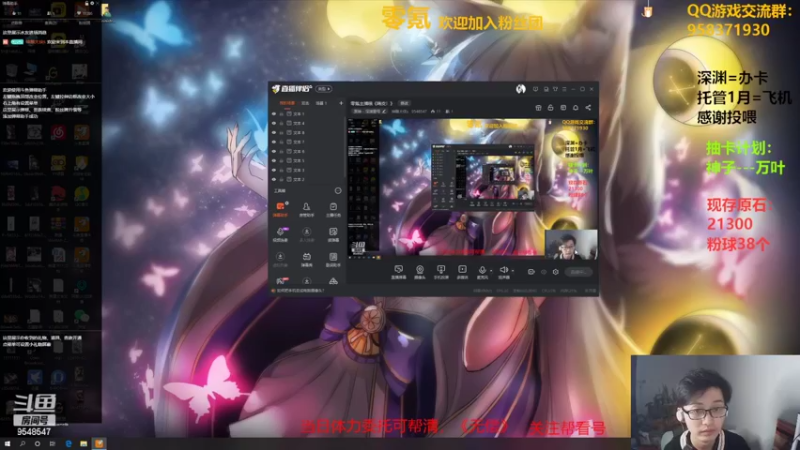The image size is (800, 450).
Task: Click the list panel icon above preview
Action: point(563,108)
